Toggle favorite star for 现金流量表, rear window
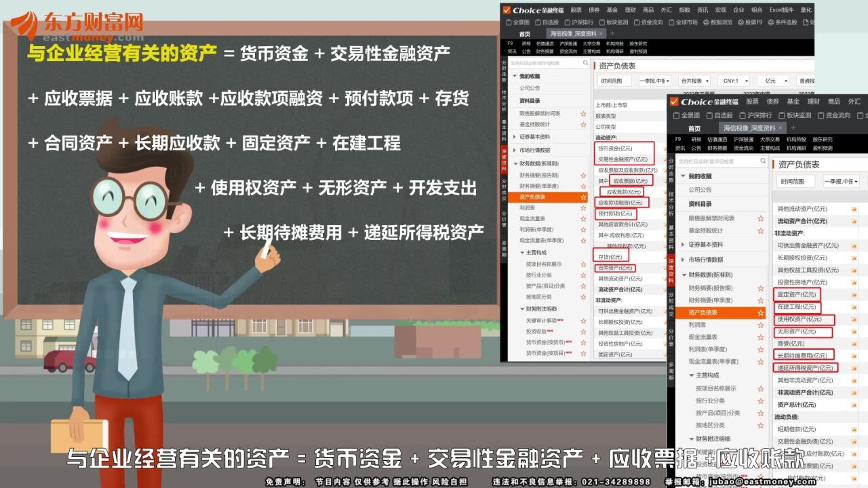Image resolution: width=868 pixels, height=488 pixels. pyautogui.click(x=583, y=218)
